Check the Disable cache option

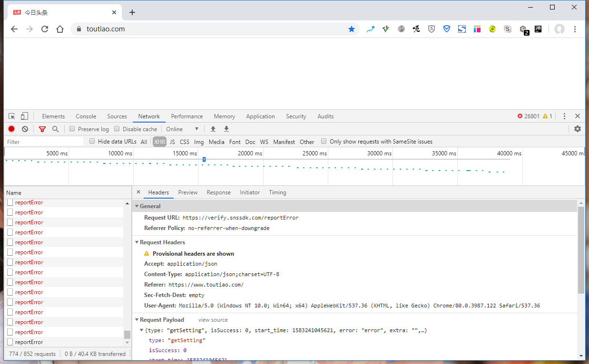(117, 129)
